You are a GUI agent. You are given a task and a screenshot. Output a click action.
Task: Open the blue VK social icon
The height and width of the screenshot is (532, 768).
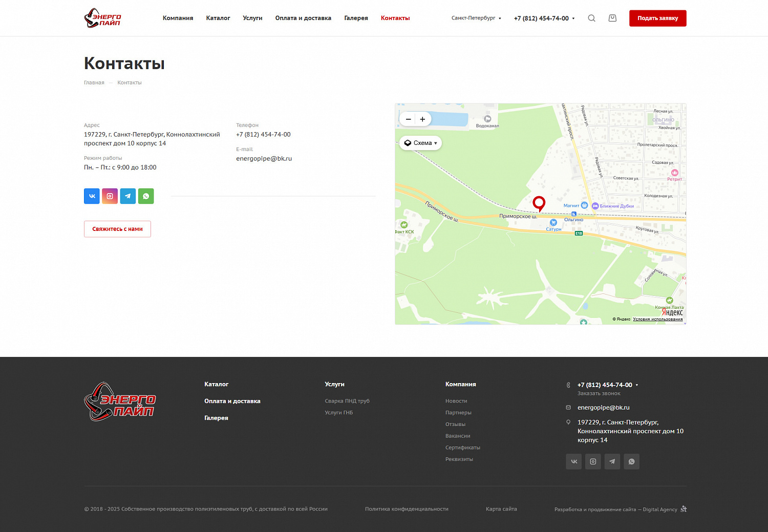pos(92,196)
